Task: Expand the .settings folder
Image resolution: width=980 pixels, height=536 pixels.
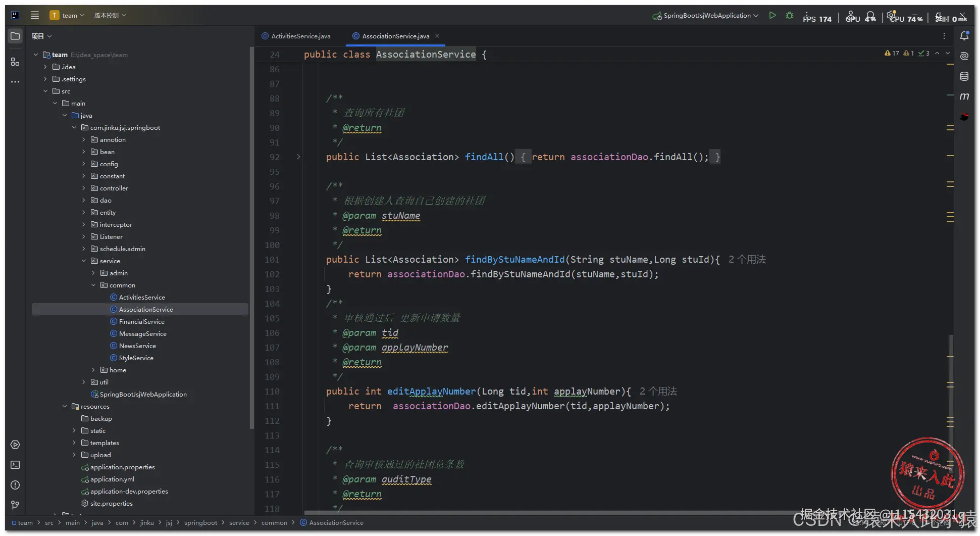Action: tap(45, 79)
